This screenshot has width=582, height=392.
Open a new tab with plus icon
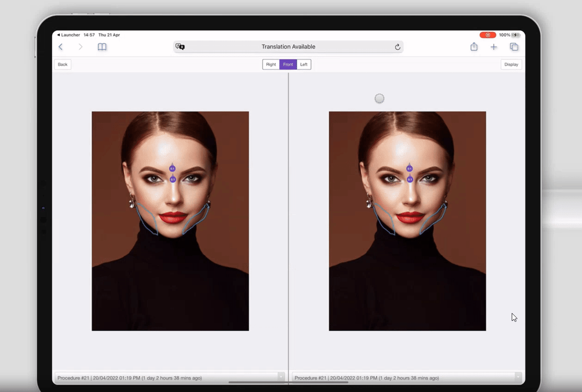point(494,47)
